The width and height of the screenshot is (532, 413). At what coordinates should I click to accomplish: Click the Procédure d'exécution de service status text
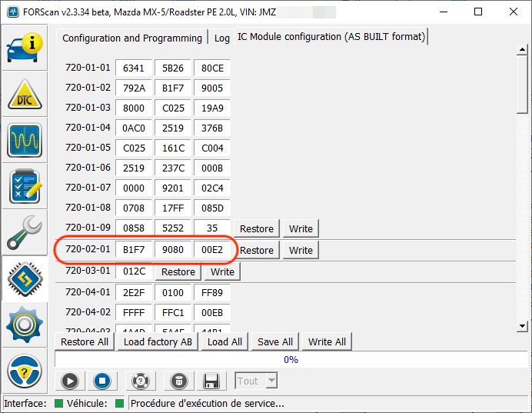pyautogui.click(x=208, y=403)
